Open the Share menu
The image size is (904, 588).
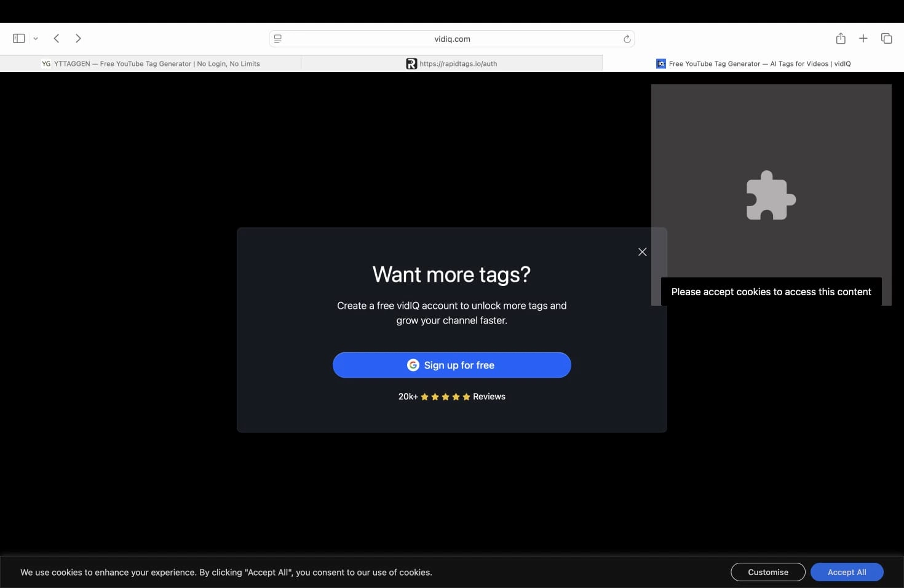(840, 38)
